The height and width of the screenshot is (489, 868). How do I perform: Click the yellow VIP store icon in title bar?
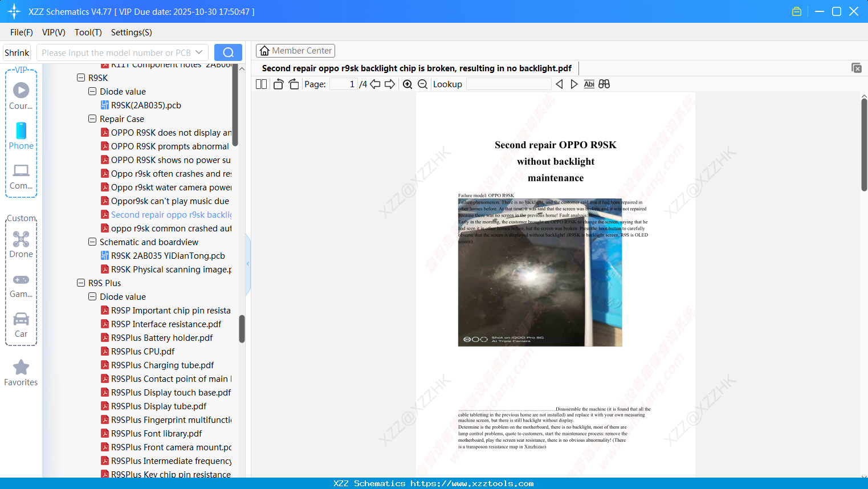(x=797, y=11)
